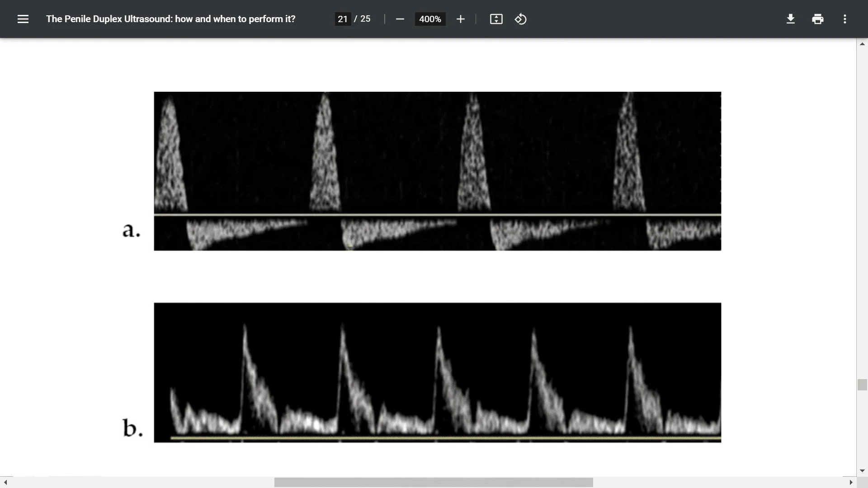Select the zoom level field showing 400%

pyautogui.click(x=430, y=19)
